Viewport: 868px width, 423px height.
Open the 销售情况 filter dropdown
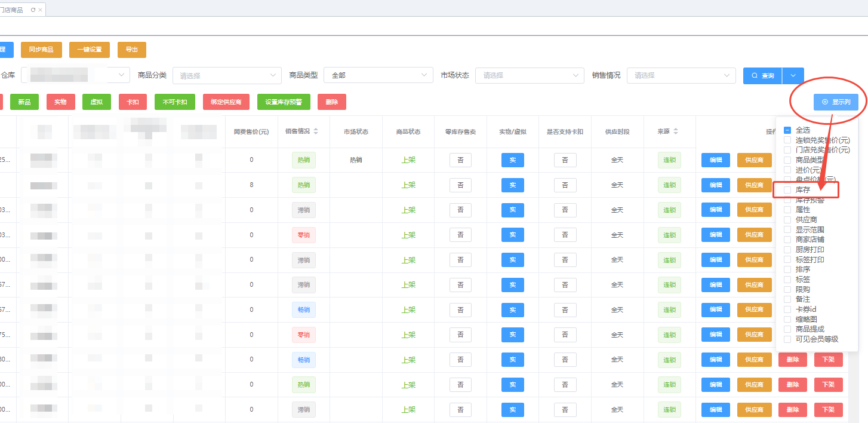(x=681, y=76)
